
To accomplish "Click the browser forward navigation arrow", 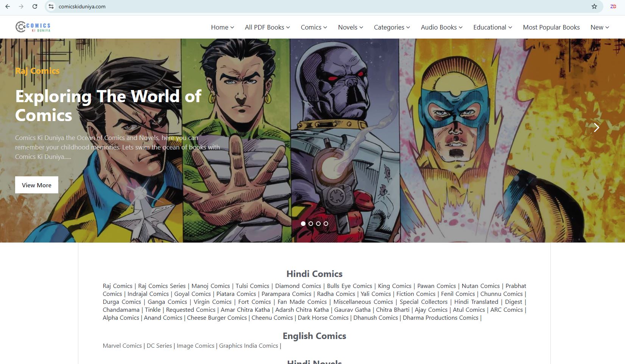I will [x=21, y=6].
